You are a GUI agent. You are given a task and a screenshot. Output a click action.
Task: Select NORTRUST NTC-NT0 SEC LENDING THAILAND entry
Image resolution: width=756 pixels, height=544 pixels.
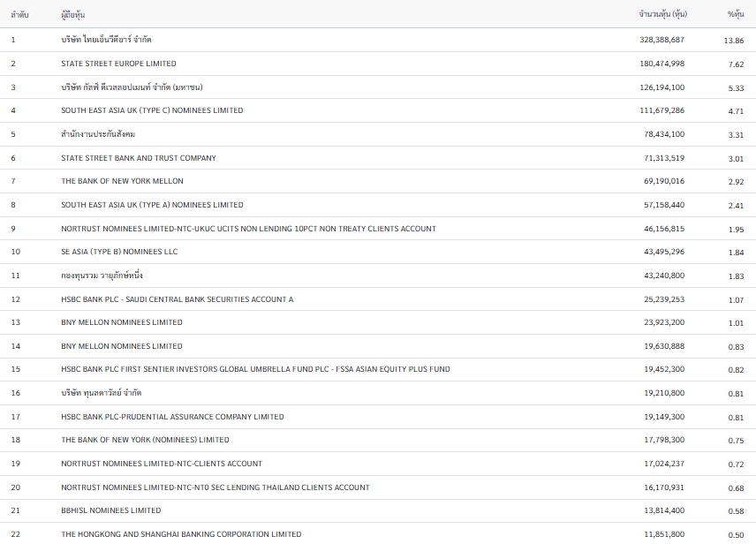point(215,487)
